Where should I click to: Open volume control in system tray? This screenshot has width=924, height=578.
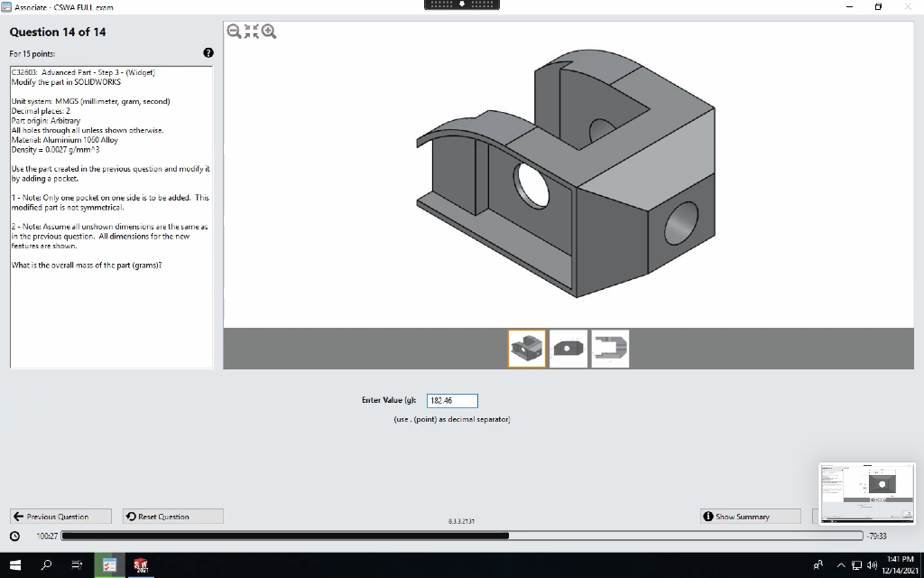coord(873,565)
